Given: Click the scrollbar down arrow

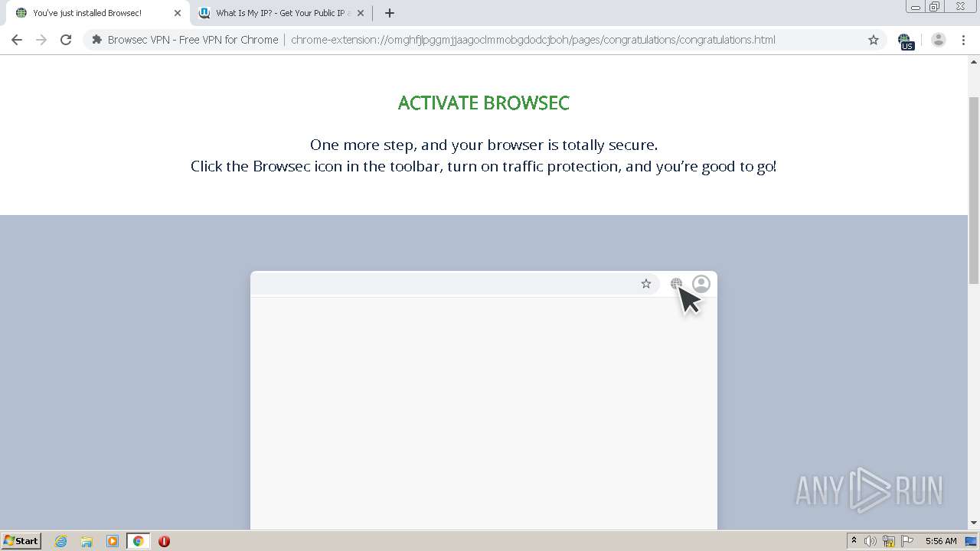Looking at the screenshot, I should 974,523.
